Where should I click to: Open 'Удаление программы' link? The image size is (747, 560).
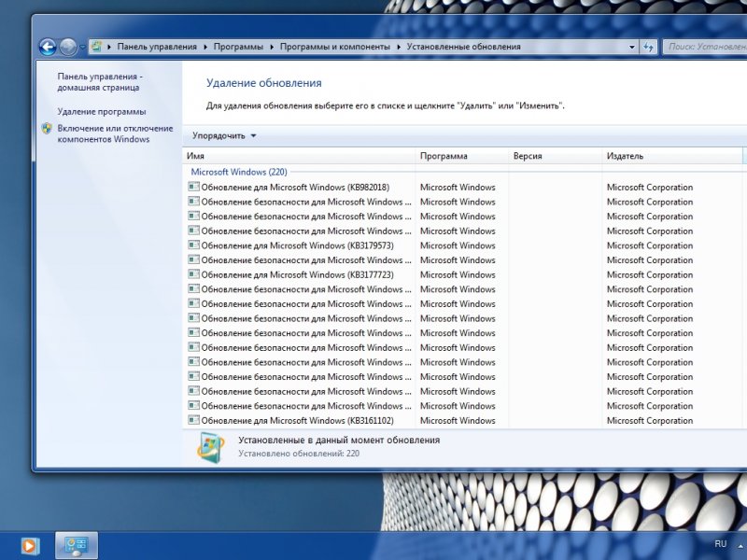pyautogui.click(x=102, y=111)
